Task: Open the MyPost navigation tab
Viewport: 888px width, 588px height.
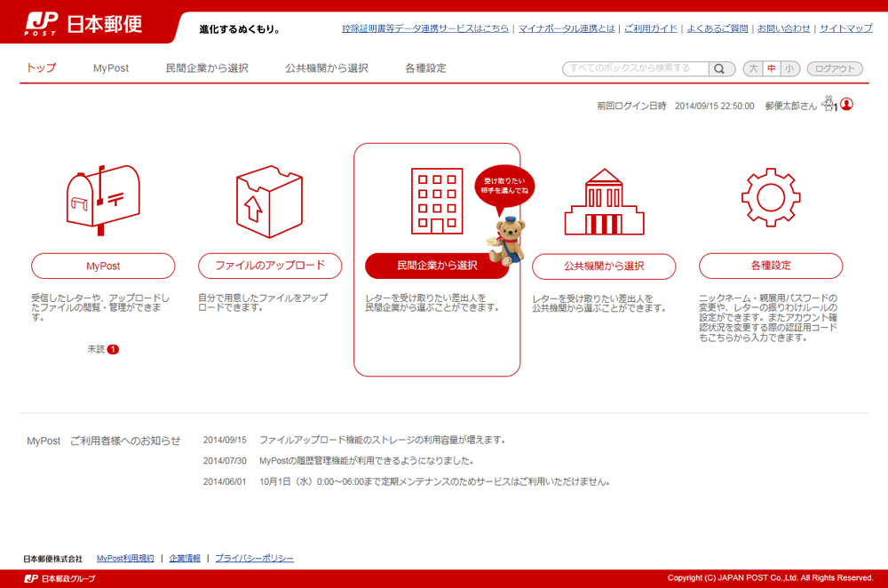Action: click(x=111, y=68)
